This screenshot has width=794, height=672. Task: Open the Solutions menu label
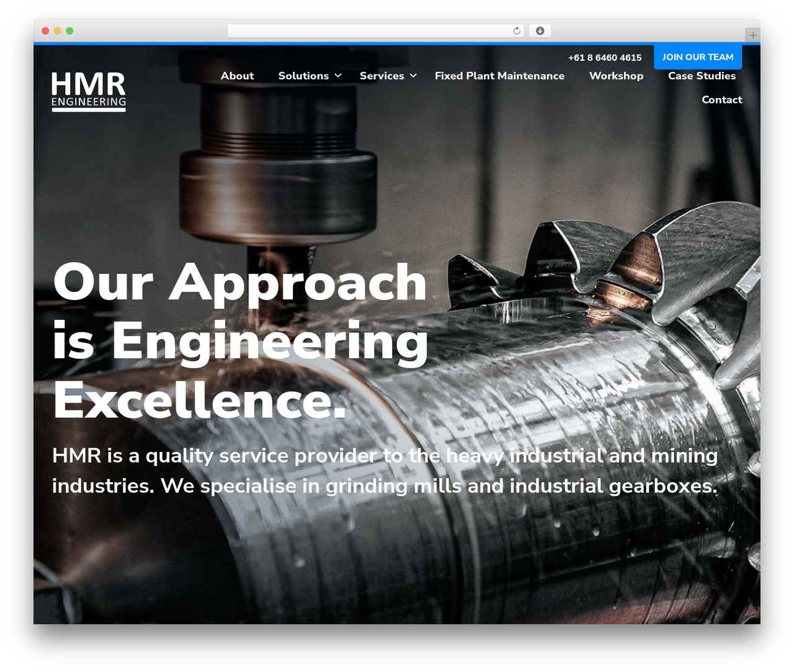point(303,76)
